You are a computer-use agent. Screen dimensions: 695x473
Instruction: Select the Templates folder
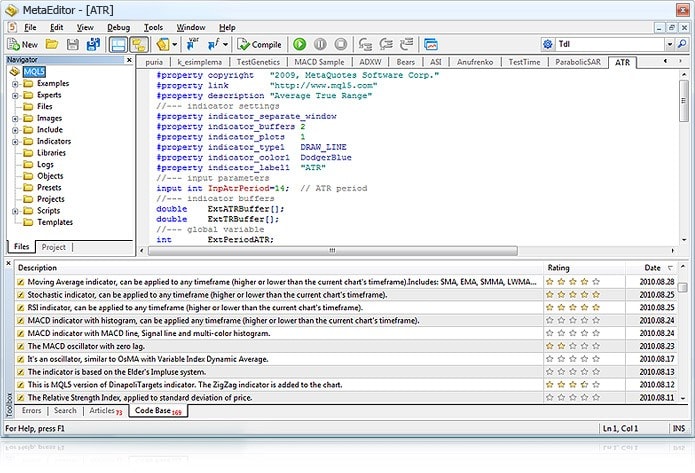(55, 222)
